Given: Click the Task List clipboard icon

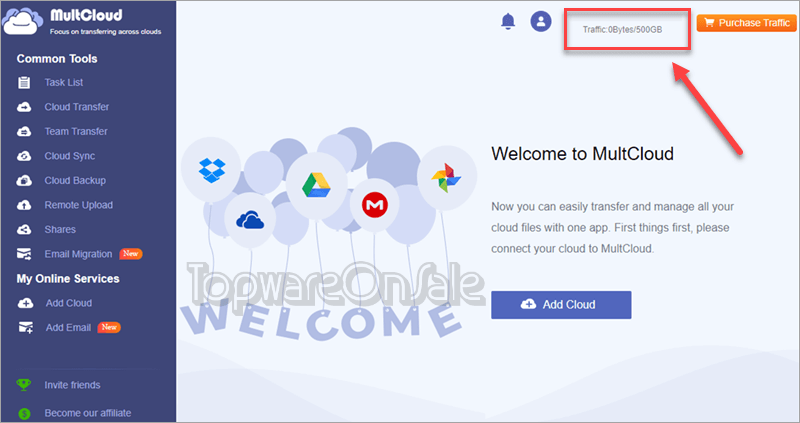Looking at the screenshot, I should (24, 82).
